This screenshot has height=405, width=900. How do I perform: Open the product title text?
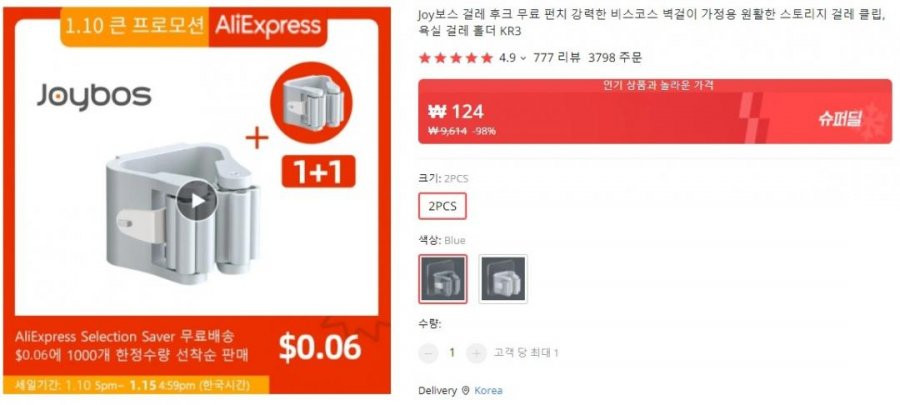pos(651,23)
